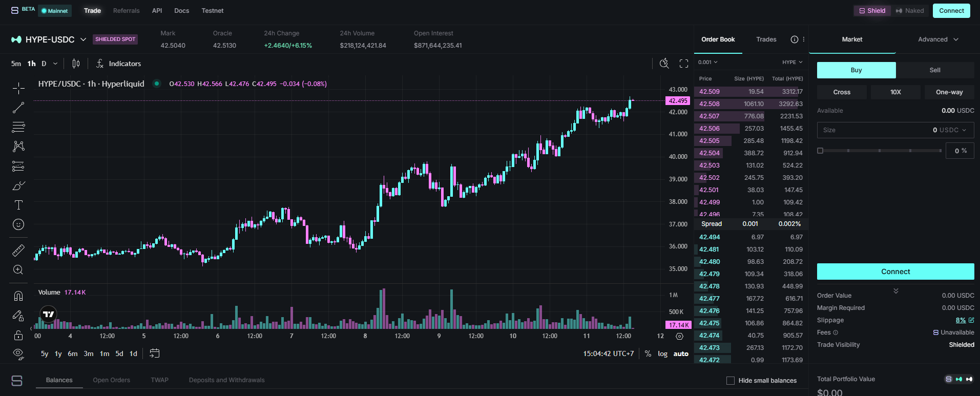
Task: Click the order size percentage slider
Action: 880,151
